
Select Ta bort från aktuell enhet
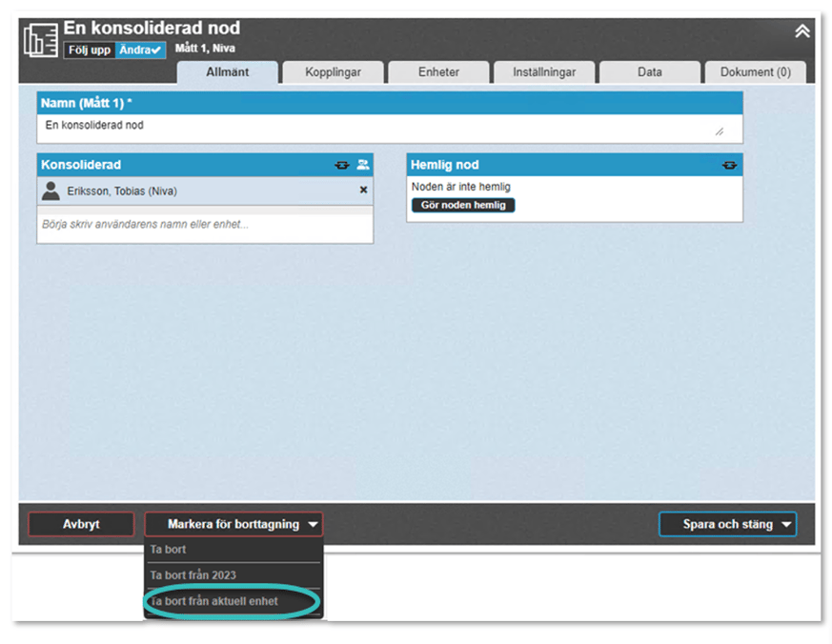(x=214, y=601)
